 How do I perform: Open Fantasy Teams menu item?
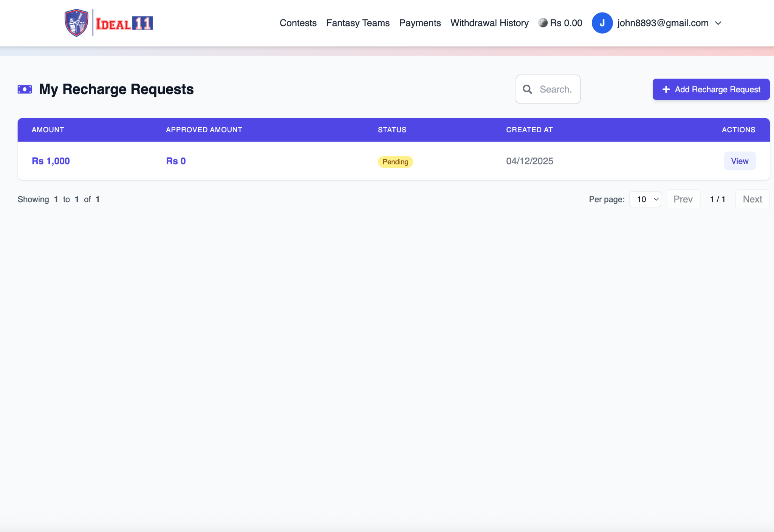point(358,23)
